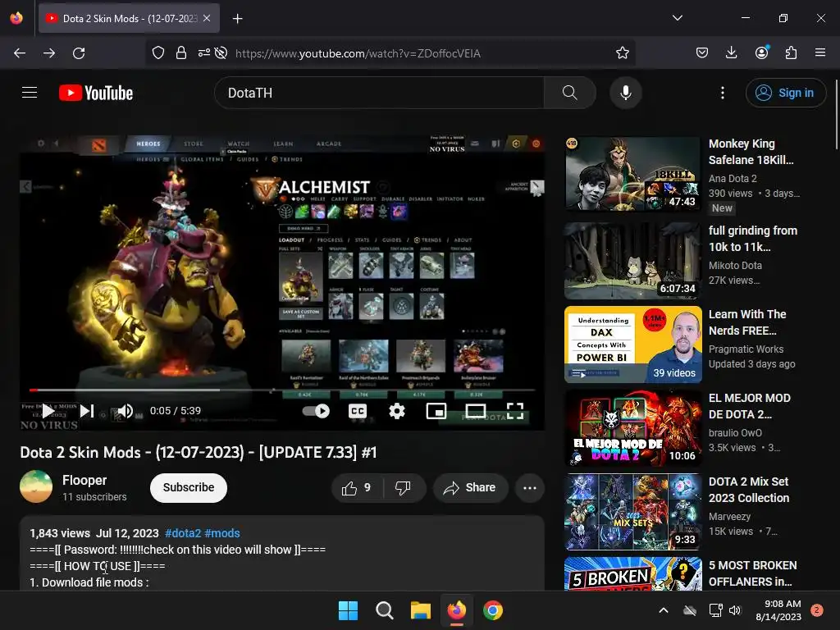Mute the video volume
Image resolution: width=840 pixels, height=630 pixels.
[x=126, y=411]
